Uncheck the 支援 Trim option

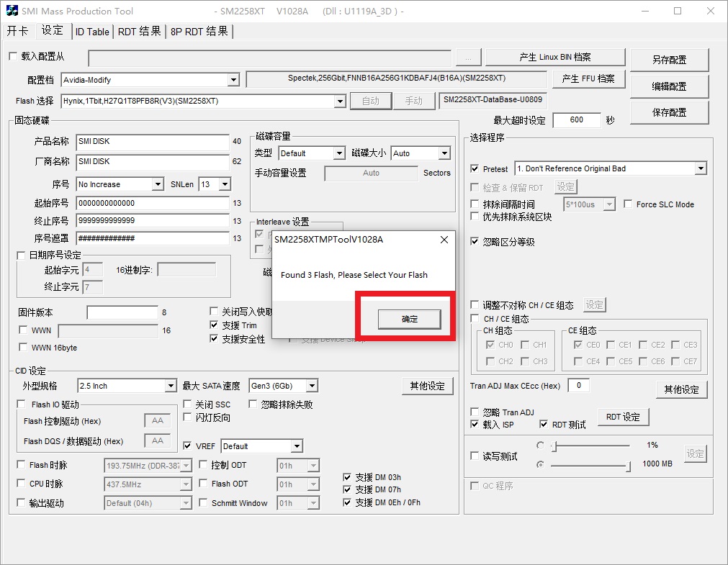pos(214,325)
